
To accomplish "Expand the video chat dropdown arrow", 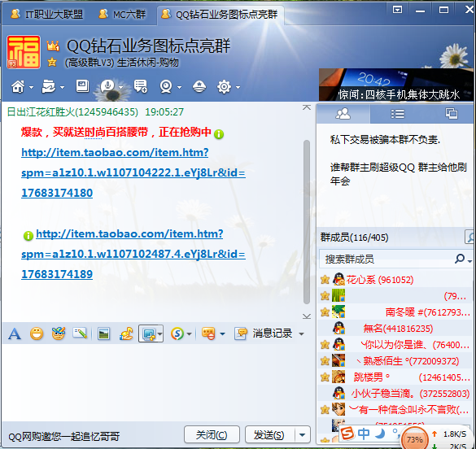I will click(x=179, y=87).
